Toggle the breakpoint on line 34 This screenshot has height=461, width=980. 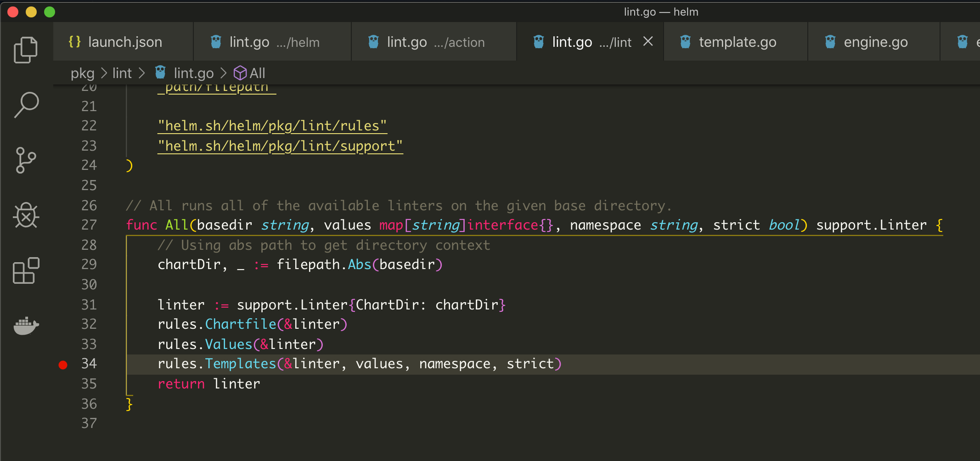[x=63, y=365]
